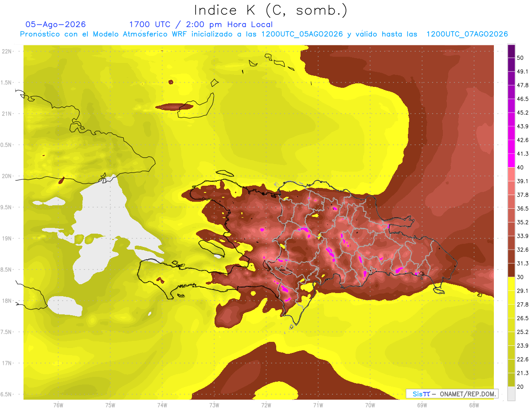Click the '22N' latitude label

click(8, 51)
